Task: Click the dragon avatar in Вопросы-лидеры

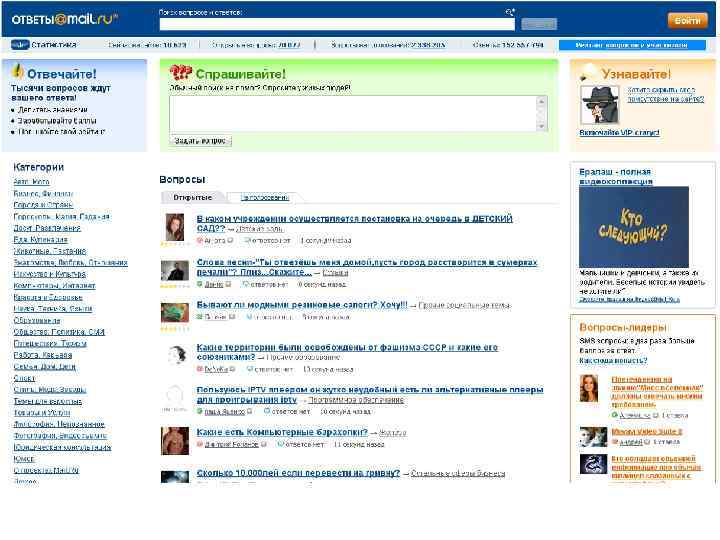Action: tap(593, 464)
